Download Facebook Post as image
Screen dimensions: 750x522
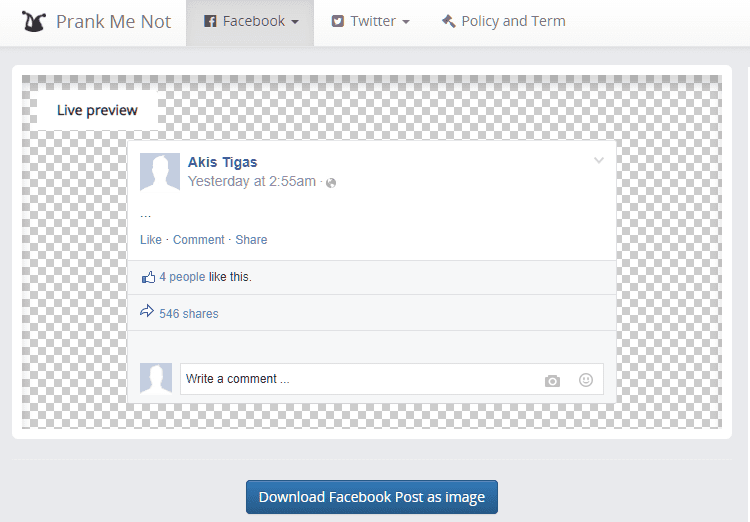click(x=372, y=497)
